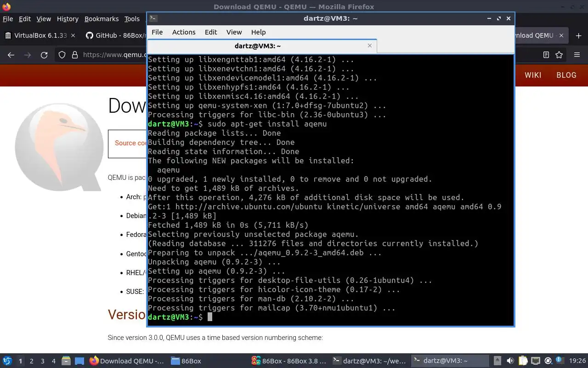Open a new Firefox tab
The width and height of the screenshot is (588, 368).
click(x=577, y=35)
